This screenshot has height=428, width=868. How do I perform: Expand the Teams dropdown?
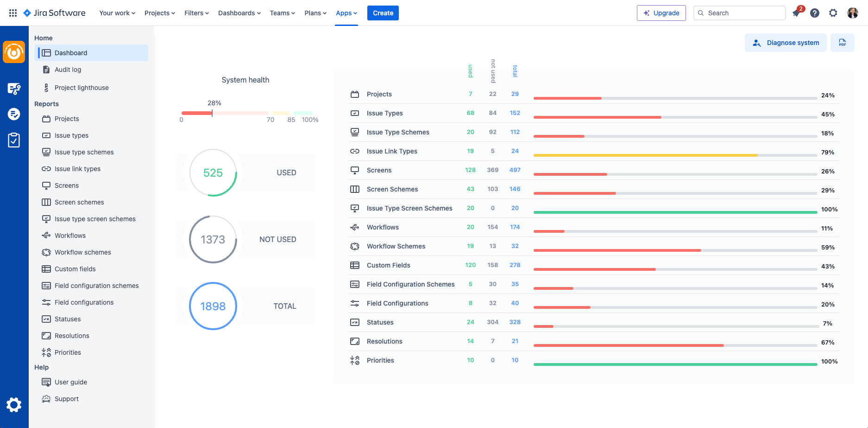pyautogui.click(x=283, y=13)
